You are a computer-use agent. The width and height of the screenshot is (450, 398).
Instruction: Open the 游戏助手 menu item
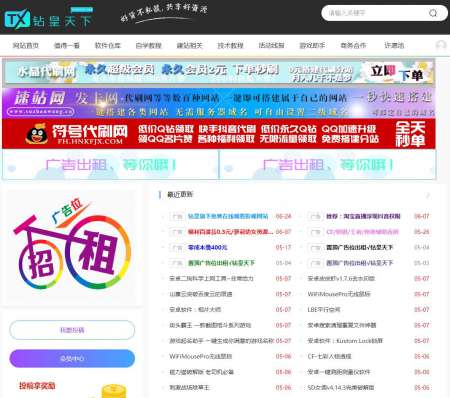pos(312,45)
